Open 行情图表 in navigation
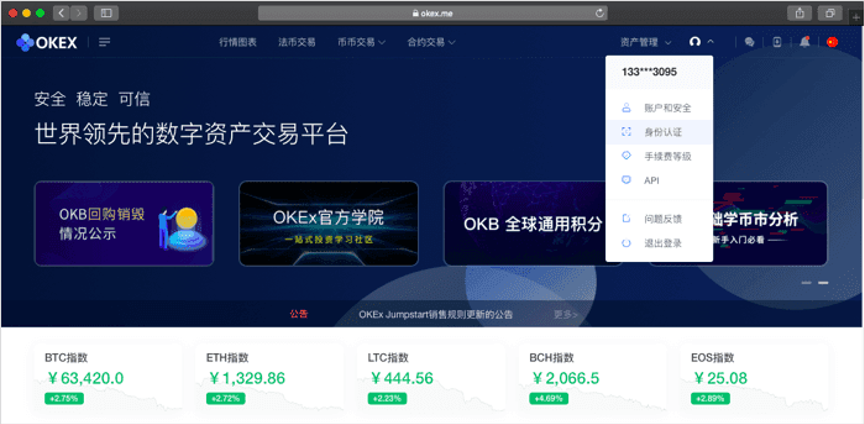The image size is (864, 424). coord(237,42)
